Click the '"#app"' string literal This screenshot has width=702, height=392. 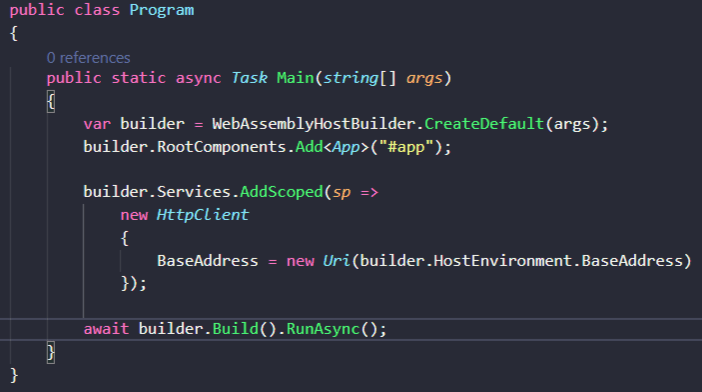pyautogui.click(x=407, y=147)
